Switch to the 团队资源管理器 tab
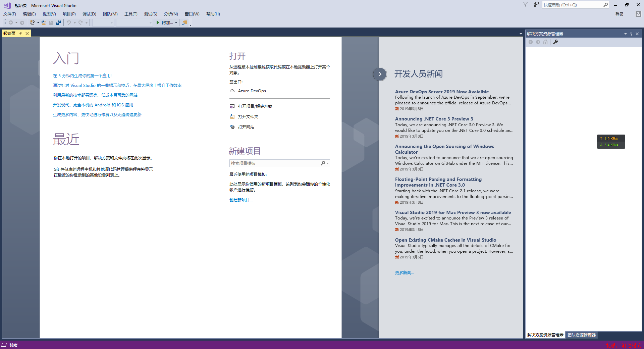 point(582,335)
